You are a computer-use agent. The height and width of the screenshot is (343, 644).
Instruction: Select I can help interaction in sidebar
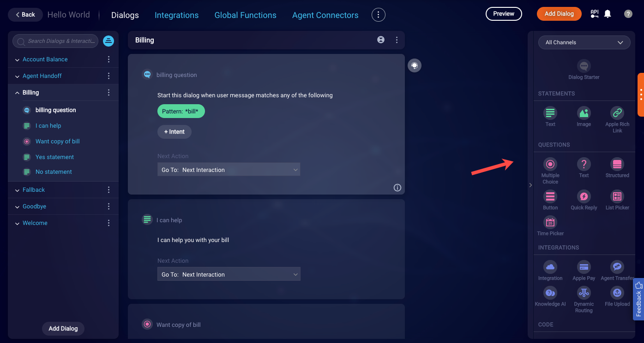pyautogui.click(x=48, y=126)
